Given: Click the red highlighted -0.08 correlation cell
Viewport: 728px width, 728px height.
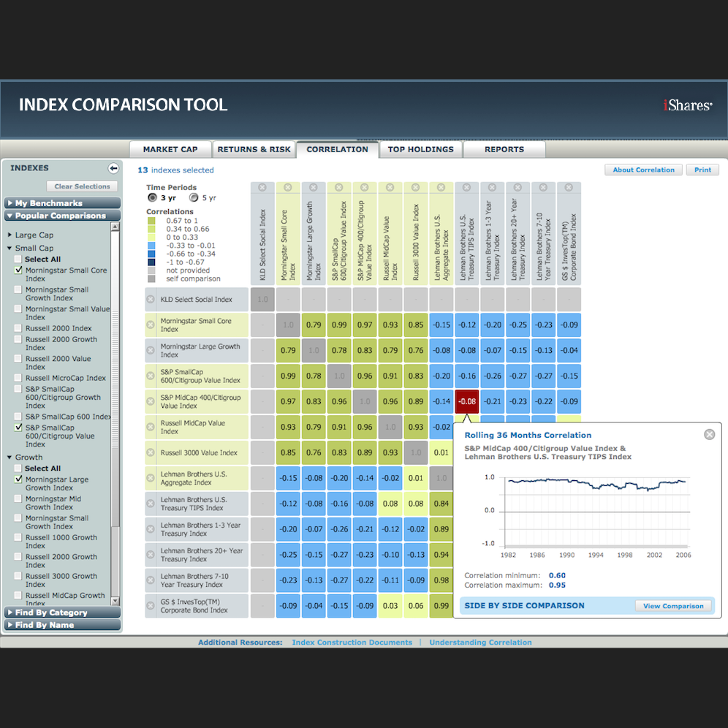Looking at the screenshot, I should pos(466,401).
